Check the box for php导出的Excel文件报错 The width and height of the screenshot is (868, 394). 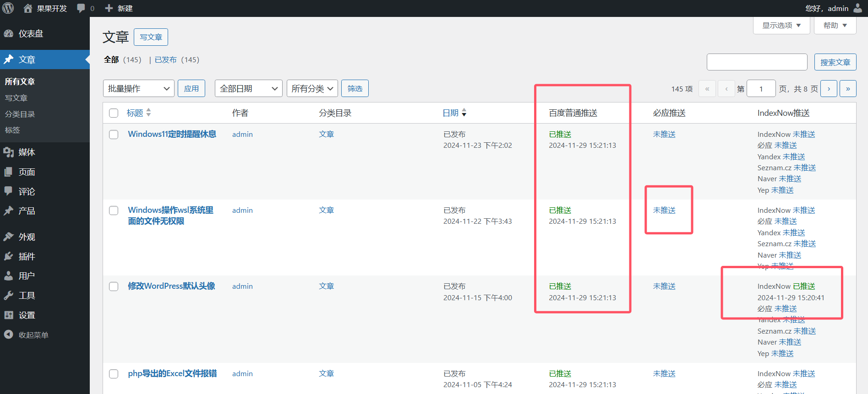tap(114, 374)
